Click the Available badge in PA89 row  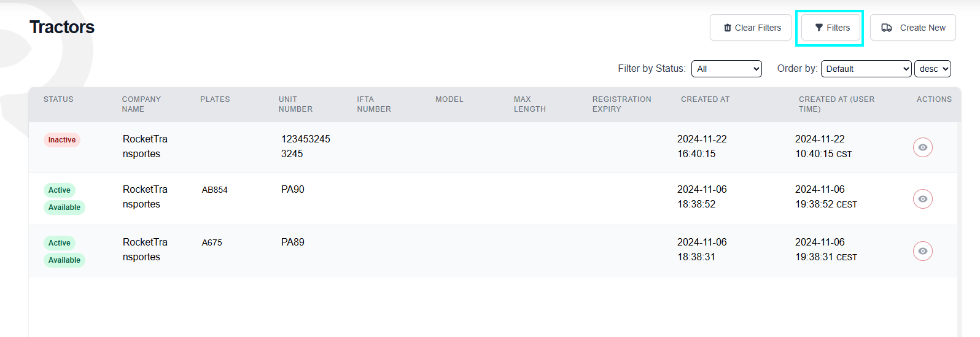(x=64, y=260)
